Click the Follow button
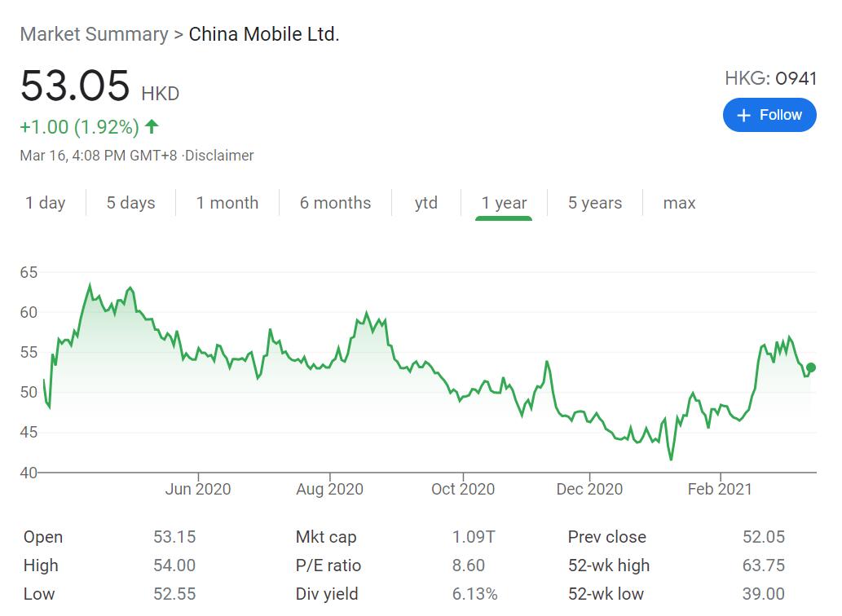 [x=769, y=115]
